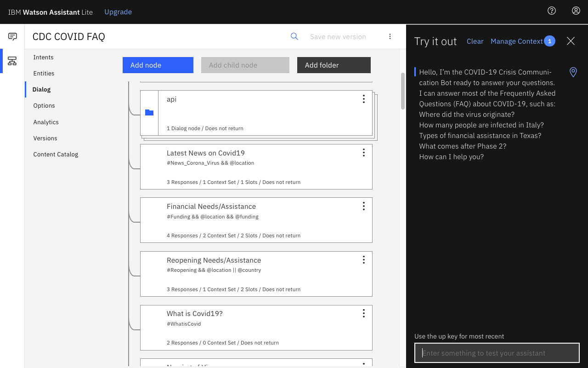Select the Dialog section

pyautogui.click(x=41, y=89)
